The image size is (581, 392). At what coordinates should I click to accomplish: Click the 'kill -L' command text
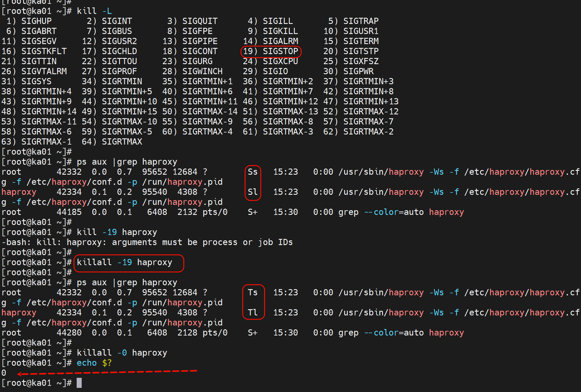coord(94,11)
